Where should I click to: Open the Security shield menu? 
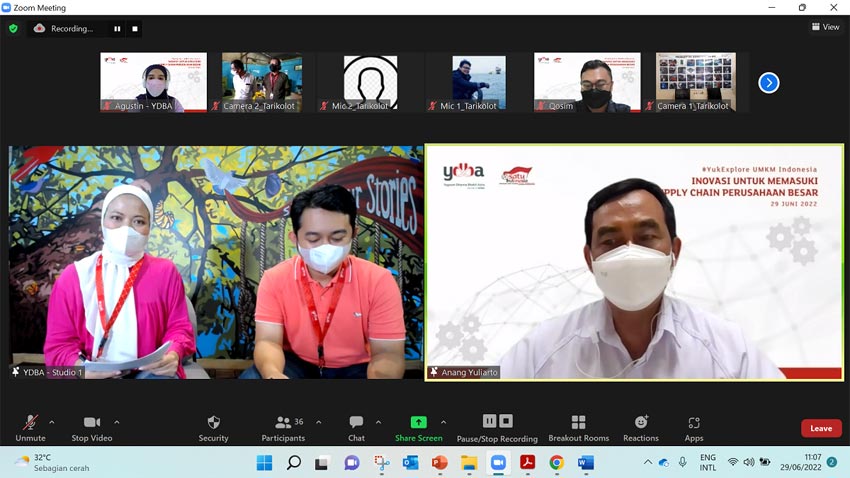[x=214, y=428]
